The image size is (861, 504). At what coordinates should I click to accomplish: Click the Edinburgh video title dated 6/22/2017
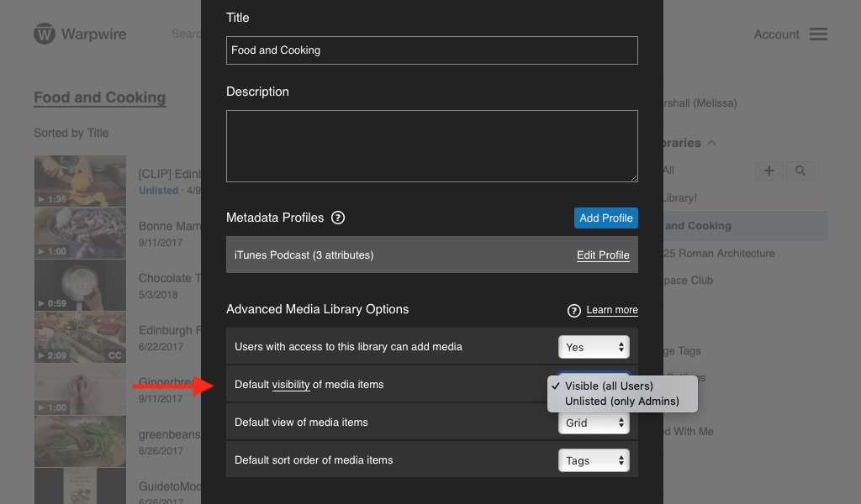point(169,330)
